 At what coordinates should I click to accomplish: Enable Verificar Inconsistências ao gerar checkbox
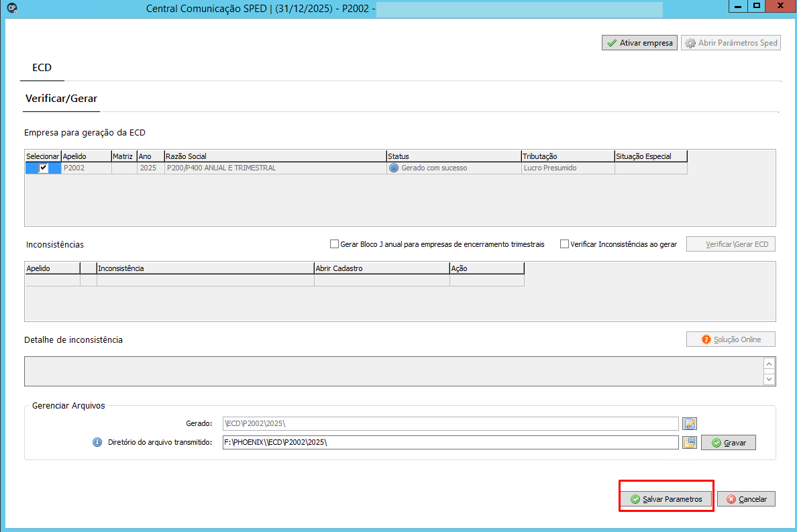pyautogui.click(x=564, y=244)
